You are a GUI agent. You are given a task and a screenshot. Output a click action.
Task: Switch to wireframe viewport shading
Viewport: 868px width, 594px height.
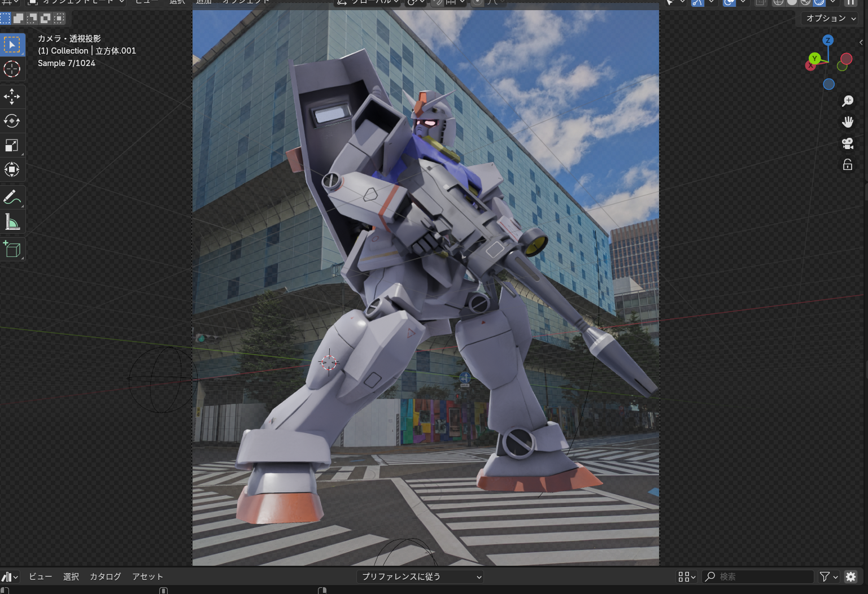tap(779, 2)
